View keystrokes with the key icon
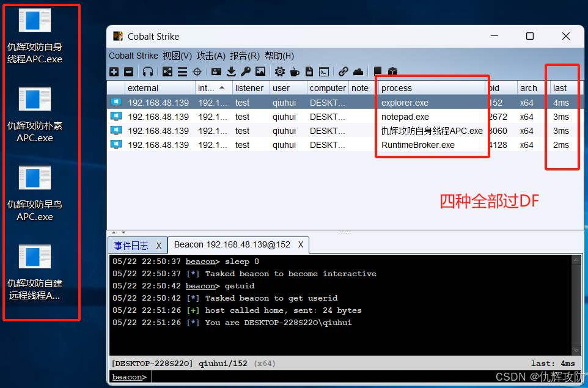Image resolution: width=588 pixels, height=388 pixels. tap(246, 71)
